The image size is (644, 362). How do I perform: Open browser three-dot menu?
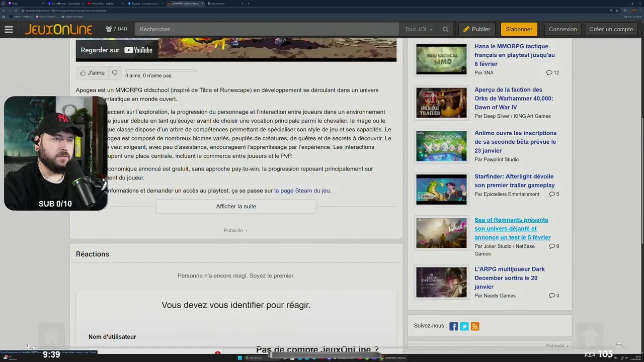point(639,10)
